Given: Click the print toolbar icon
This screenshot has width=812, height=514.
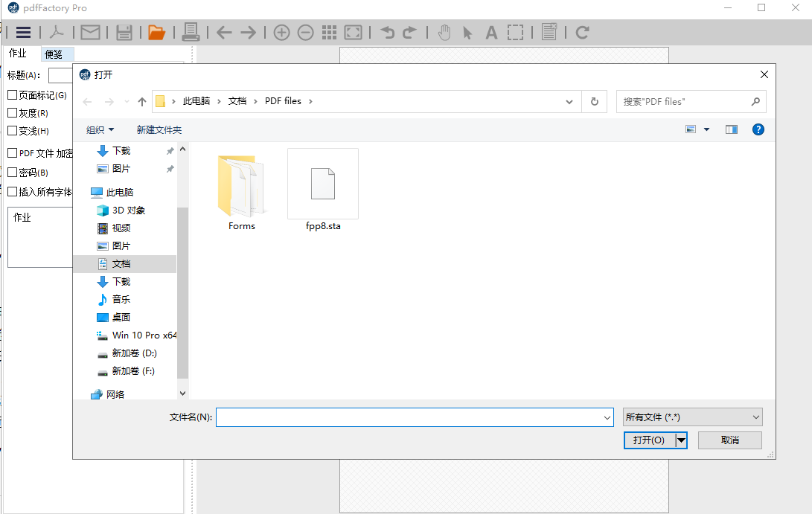Looking at the screenshot, I should (192, 32).
